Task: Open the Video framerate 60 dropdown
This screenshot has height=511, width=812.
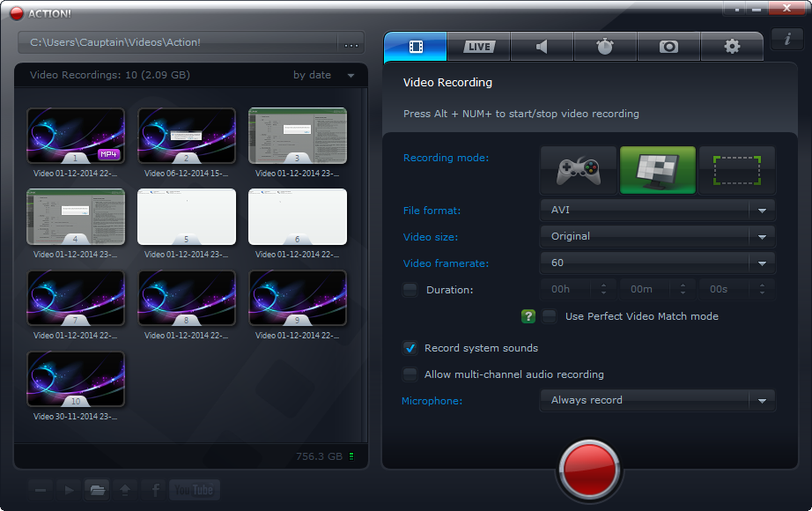Action: (x=658, y=263)
